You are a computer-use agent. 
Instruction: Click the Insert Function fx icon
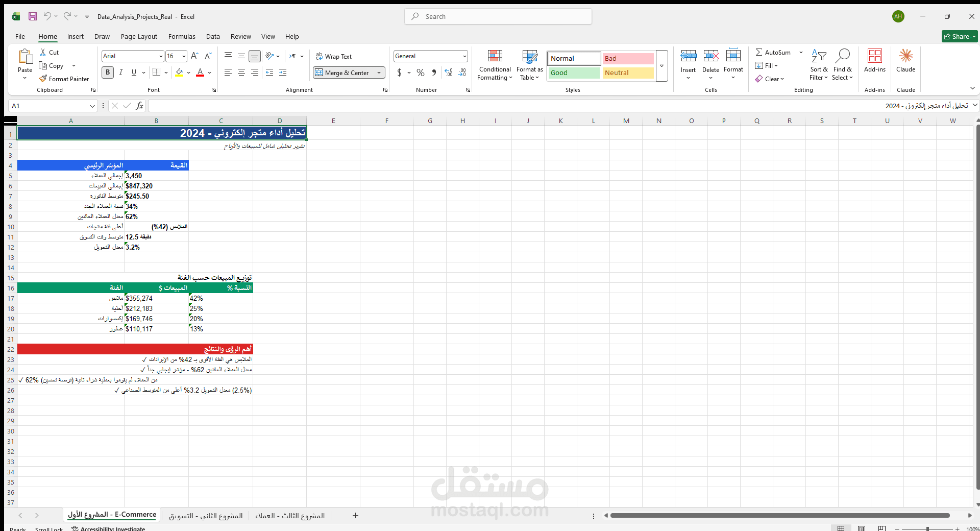pyautogui.click(x=139, y=106)
